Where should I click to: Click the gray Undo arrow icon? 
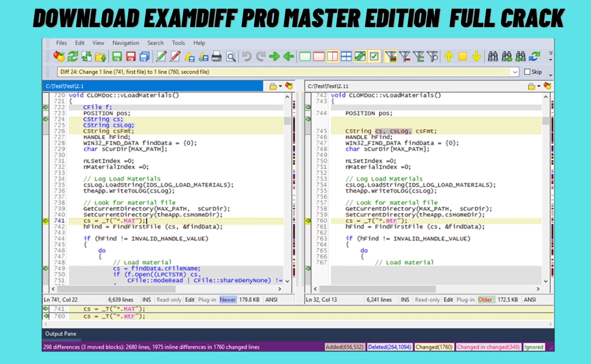pos(247,57)
